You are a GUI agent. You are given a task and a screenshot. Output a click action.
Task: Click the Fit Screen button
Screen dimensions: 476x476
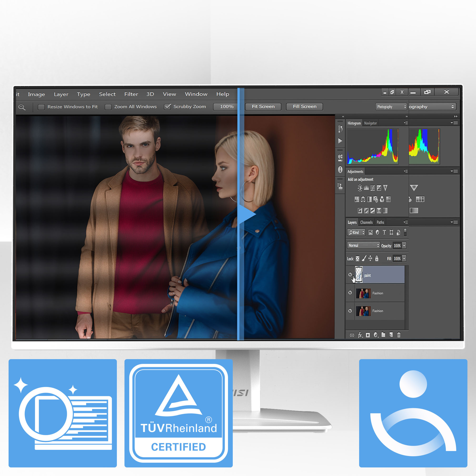coord(263,106)
